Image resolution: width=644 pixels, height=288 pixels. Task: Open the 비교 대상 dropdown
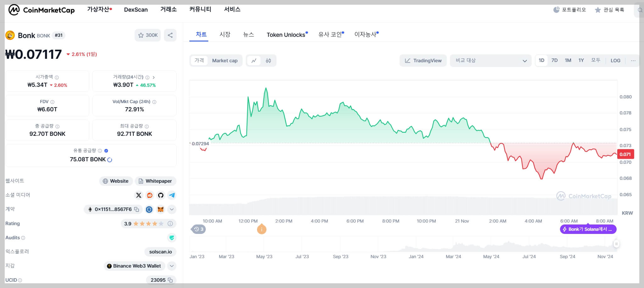[x=491, y=60]
